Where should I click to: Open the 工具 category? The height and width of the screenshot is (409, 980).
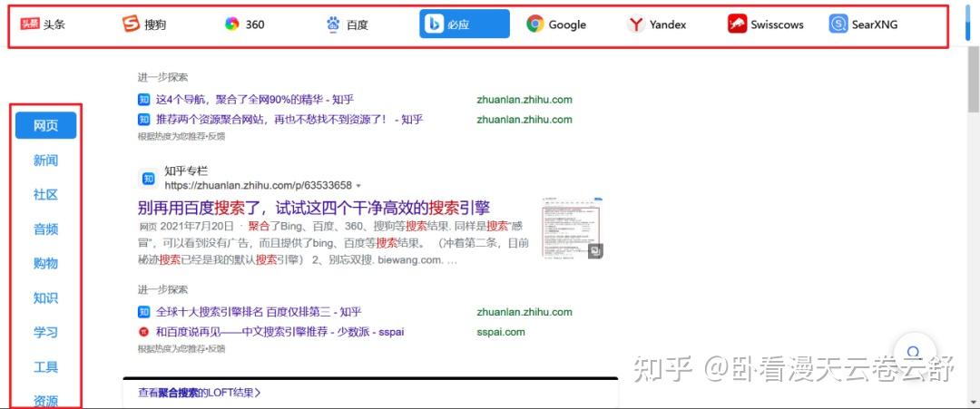pos(45,366)
